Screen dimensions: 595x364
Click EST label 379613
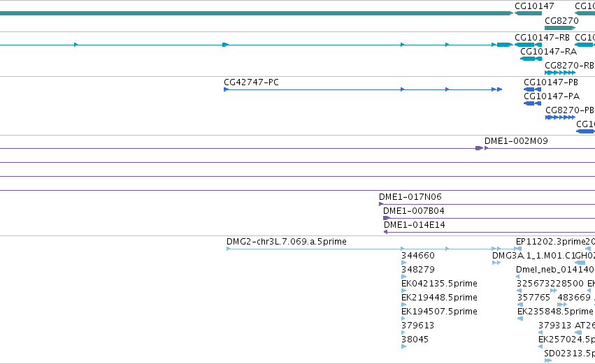pyautogui.click(x=418, y=326)
